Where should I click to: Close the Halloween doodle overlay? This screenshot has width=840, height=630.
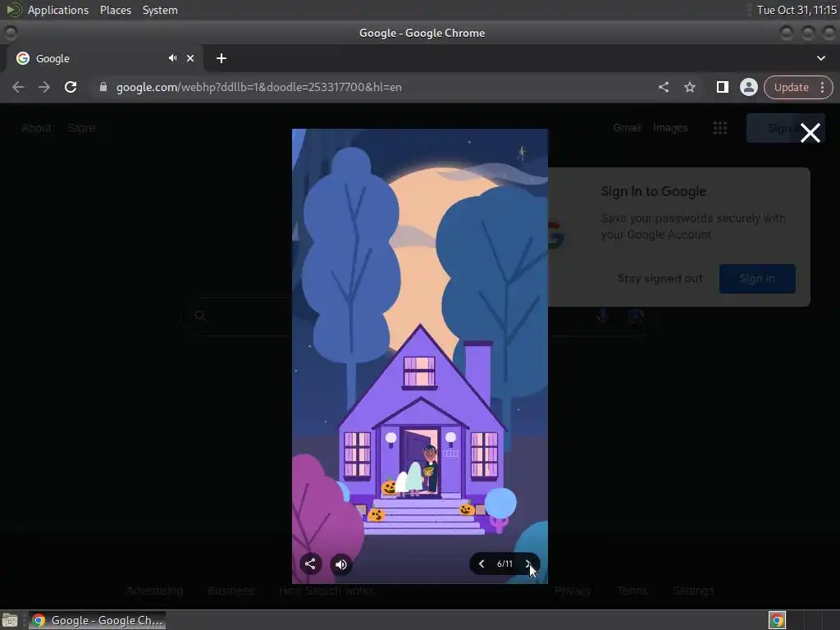(810, 133)
